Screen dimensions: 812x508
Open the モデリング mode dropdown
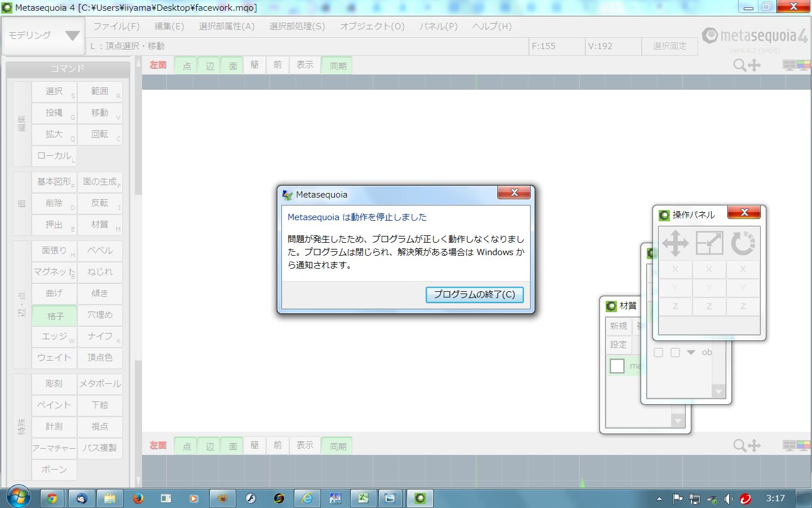point(43,36)
